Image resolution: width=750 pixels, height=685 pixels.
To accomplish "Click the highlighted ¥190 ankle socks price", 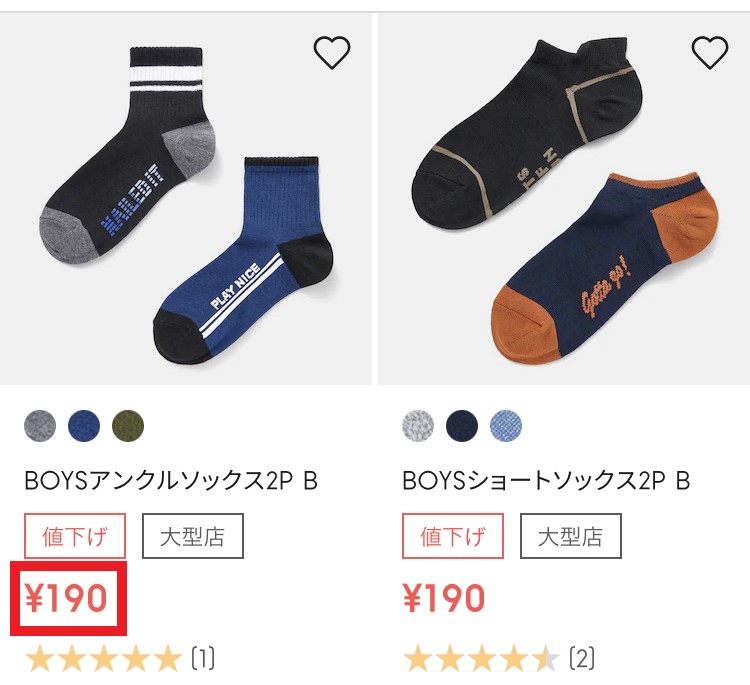I will tap(66, 598).
